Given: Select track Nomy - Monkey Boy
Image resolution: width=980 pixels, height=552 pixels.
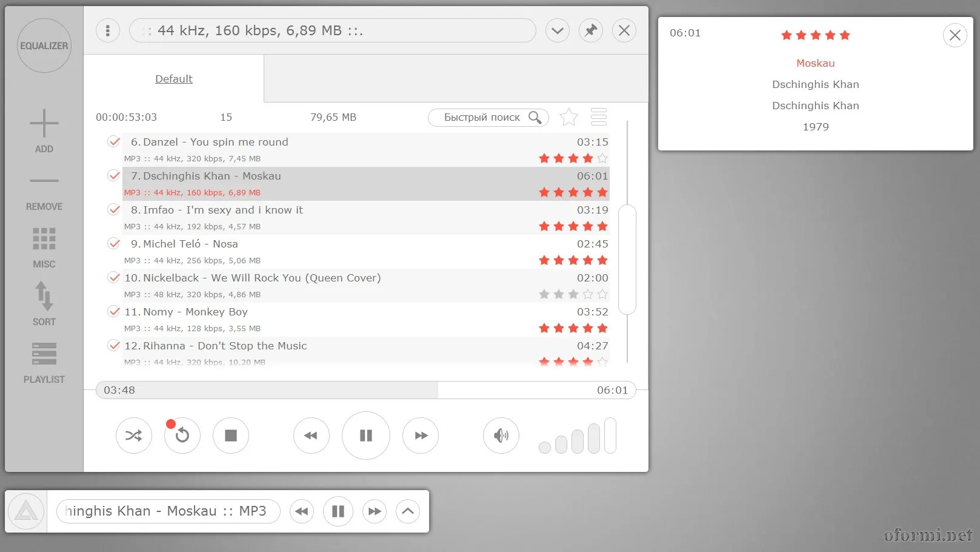Looking at the screenshot, I should tap(366, 320).
